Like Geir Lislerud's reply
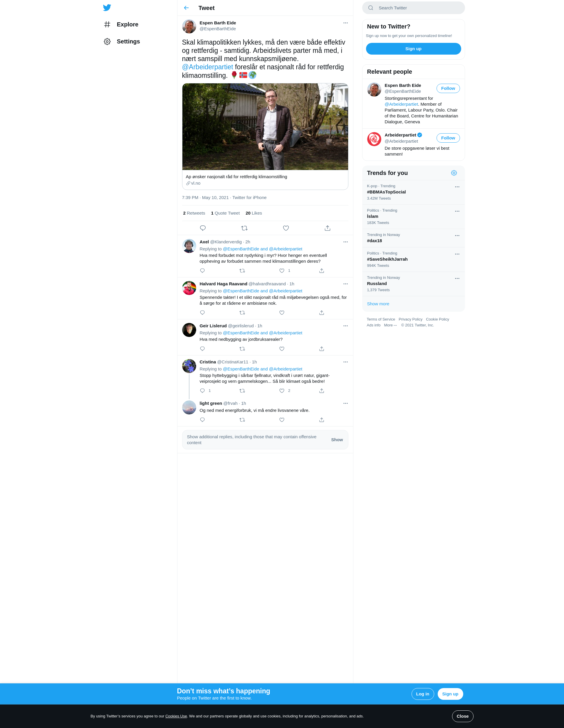 (282, 349)
